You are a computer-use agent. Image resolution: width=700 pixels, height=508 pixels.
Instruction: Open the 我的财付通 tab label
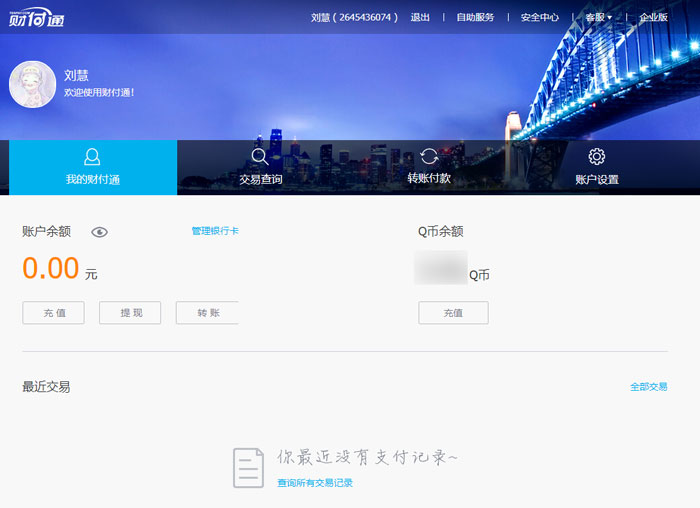92,180
